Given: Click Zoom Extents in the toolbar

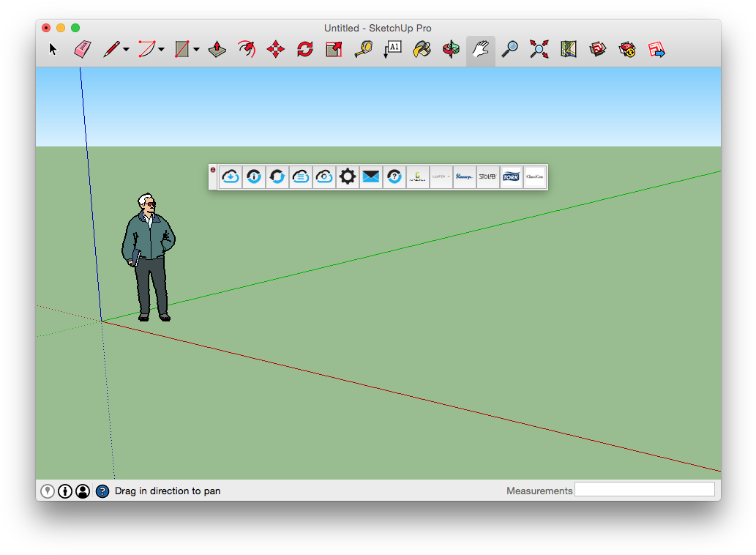Looking at the screenshot, I should pos(539,49).
